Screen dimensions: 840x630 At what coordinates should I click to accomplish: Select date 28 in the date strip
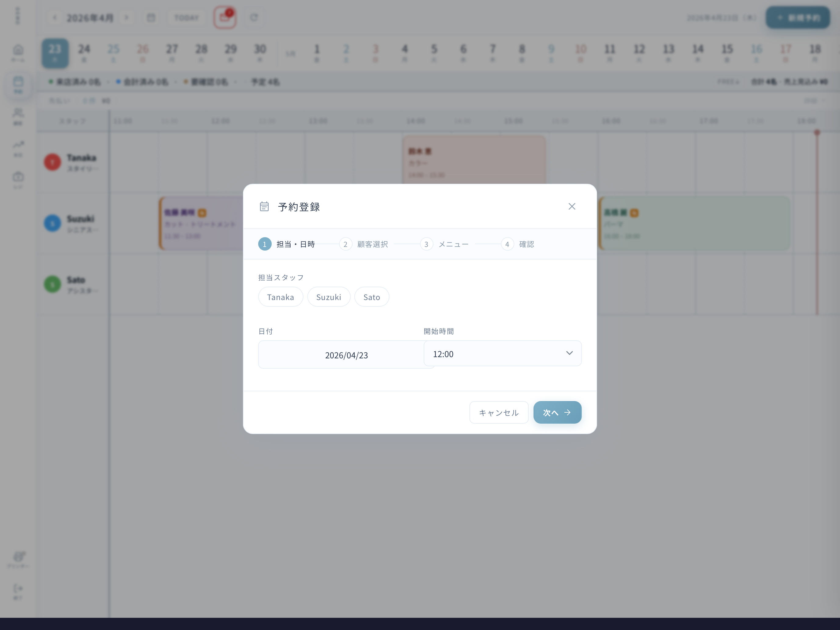point(201,53)
